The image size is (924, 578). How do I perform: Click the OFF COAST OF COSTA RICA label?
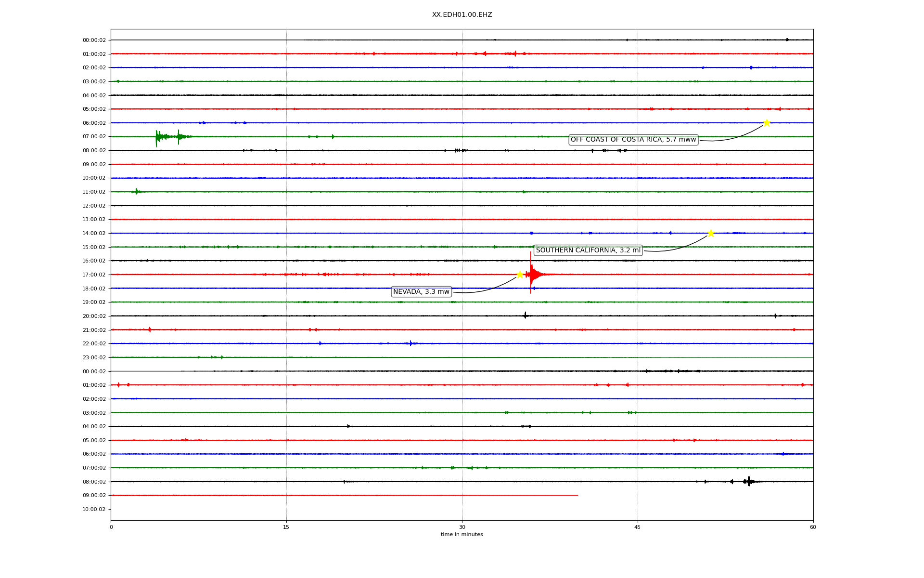point(633,140)
